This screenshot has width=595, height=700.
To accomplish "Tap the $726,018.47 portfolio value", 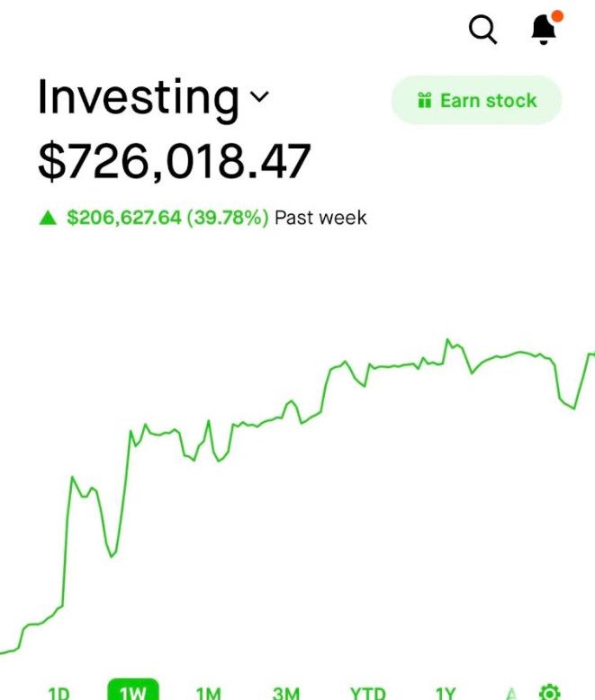I will 175,161.
